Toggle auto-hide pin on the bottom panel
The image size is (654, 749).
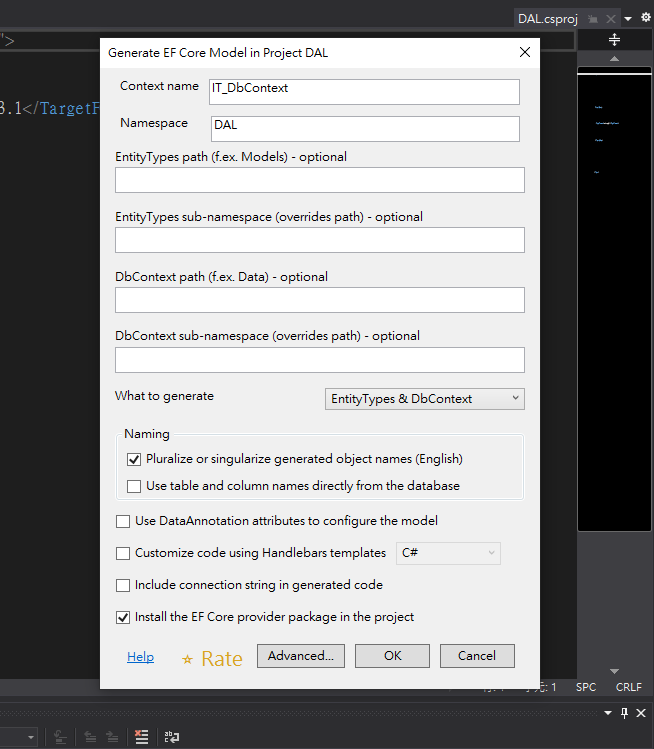[x=624, y=713]
